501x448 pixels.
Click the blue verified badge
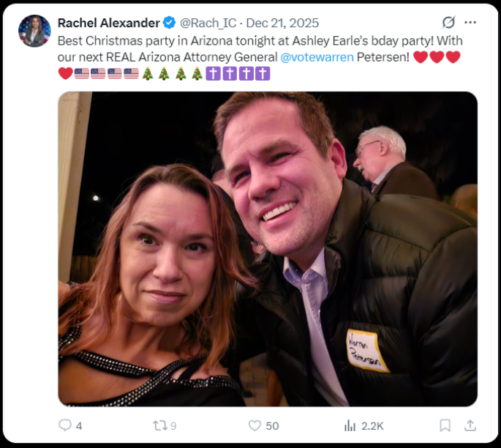(170, 23)
